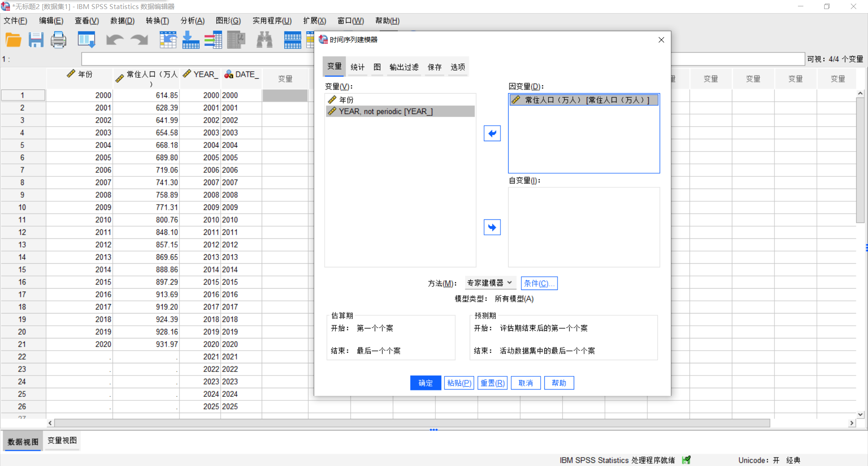
Task: Open the 选项 tab in dialog
Action: 458,67
